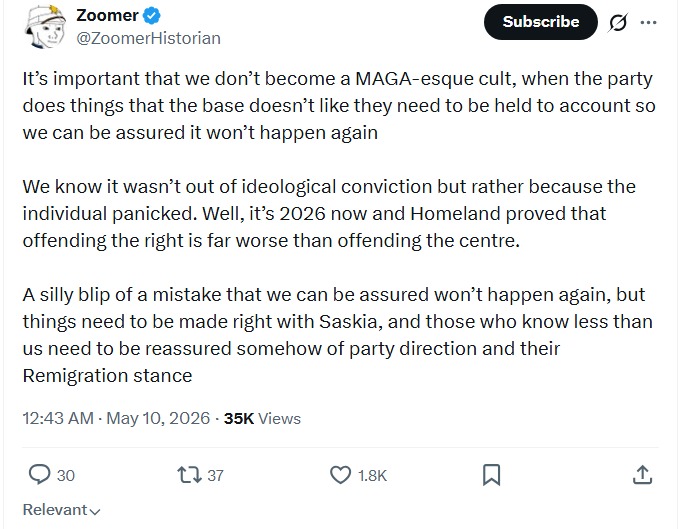Click the reply speech bubble icon

(x=39, y=475)
